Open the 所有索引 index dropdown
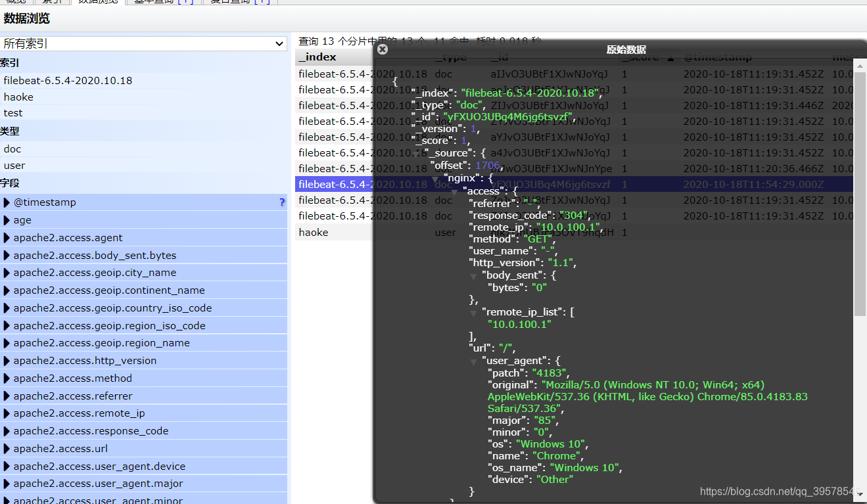This screenshot has width=867, height=504. (x=144, y=43)
